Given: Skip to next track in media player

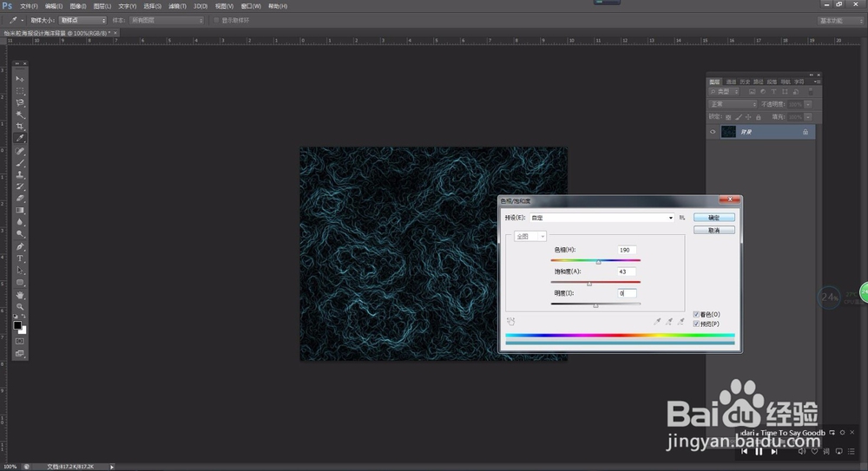Looking at the screenshot, I should (774, 452).
